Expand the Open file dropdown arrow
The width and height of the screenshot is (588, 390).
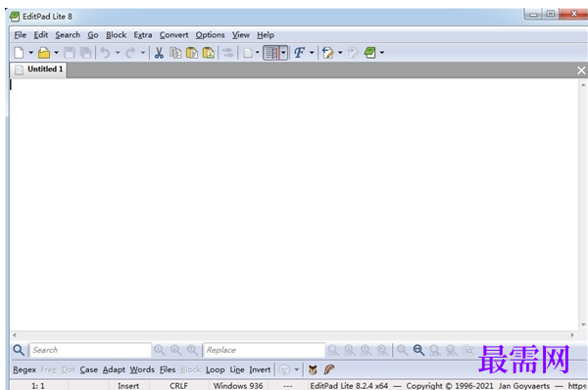click(x=56, y=53)
